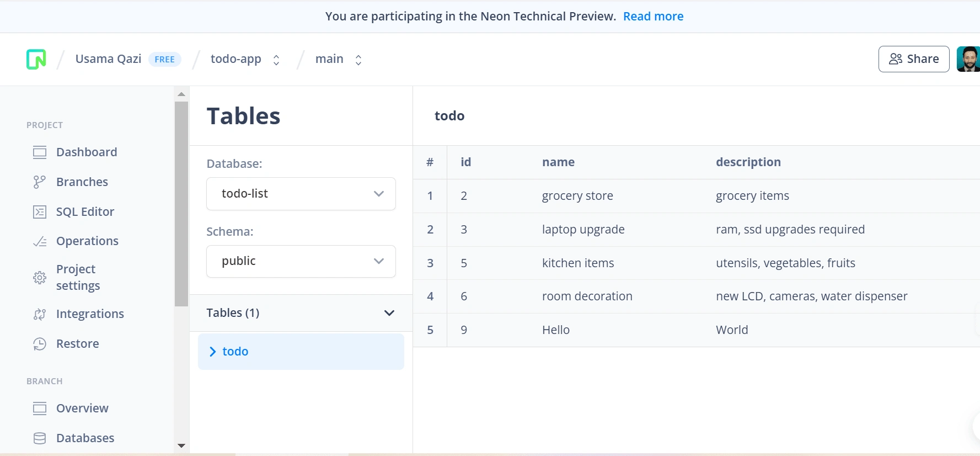Click the Restore clock icon
The height and width of the screenshot is (456, 980).
tap(40, 344)
